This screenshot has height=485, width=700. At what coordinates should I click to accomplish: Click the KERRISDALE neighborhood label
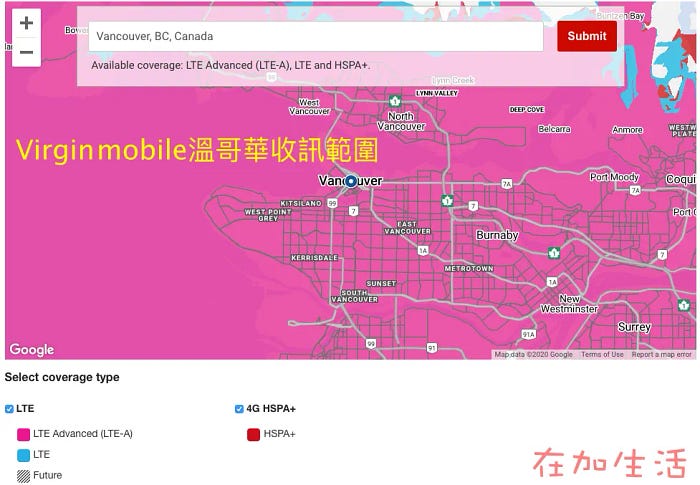314,258
